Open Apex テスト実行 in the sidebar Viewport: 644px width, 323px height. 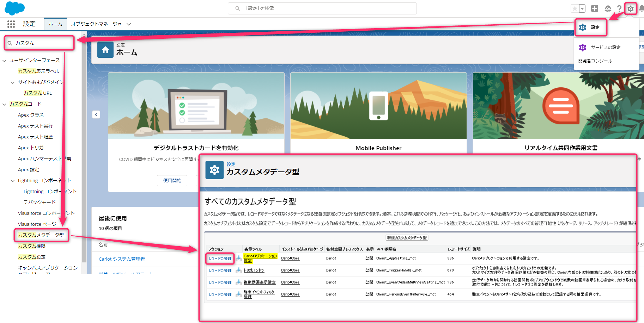coord(35,126)
